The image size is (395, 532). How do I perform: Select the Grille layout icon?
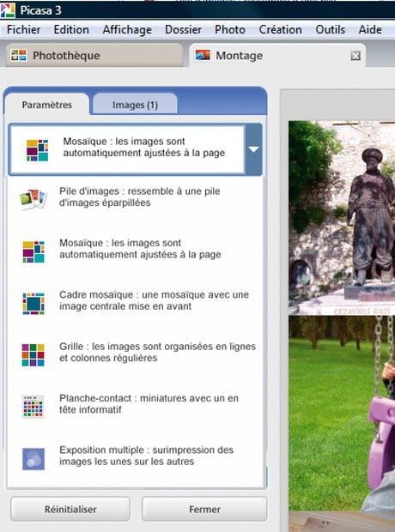coord(33,355)
